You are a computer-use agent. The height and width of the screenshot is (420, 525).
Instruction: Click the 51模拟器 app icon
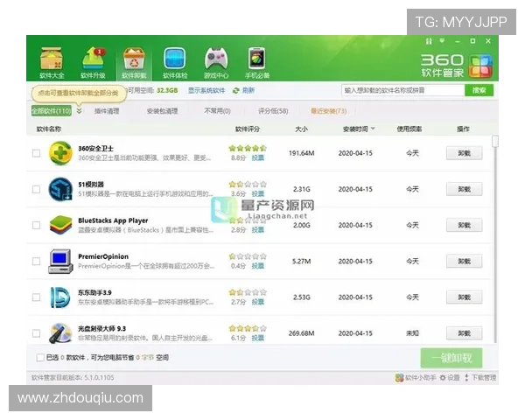[x=60, y=189]
